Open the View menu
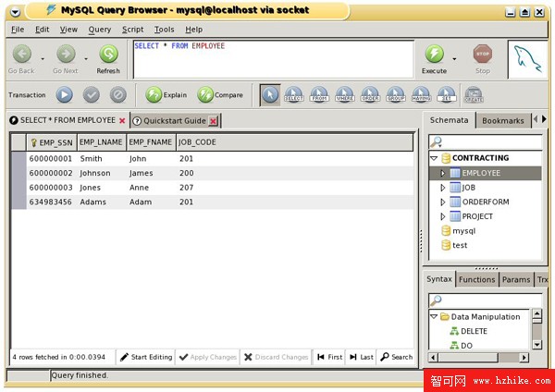This screenshot has width=555, height=392. (68, 30)
